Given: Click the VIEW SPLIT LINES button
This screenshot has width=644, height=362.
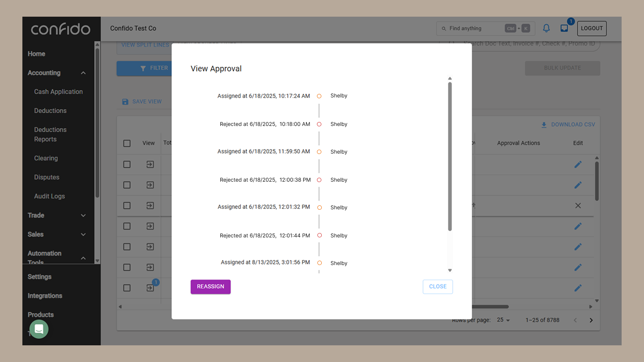Looking at the screenshot, I should (145, 45).
